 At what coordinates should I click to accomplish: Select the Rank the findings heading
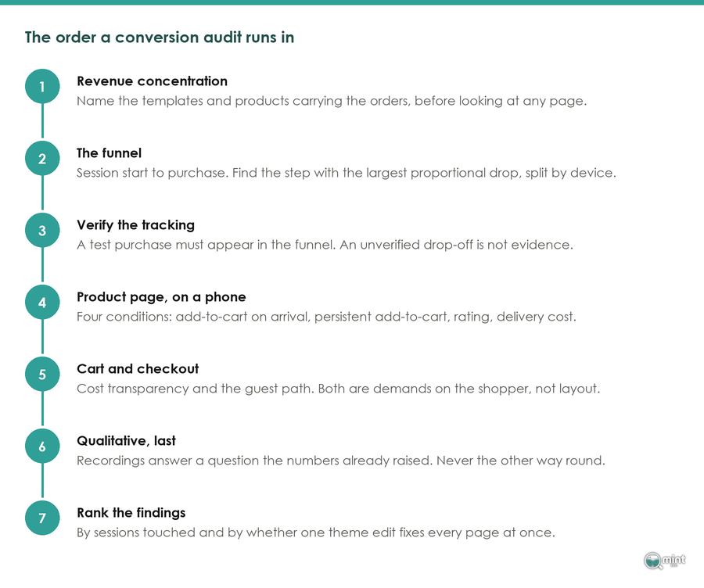point(131,513)
